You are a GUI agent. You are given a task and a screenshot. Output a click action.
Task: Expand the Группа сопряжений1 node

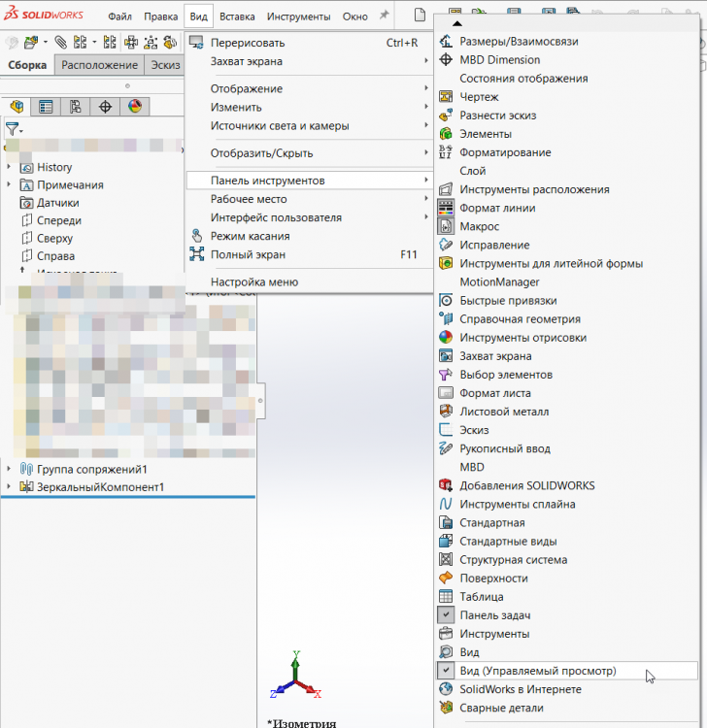coord(9,469)
